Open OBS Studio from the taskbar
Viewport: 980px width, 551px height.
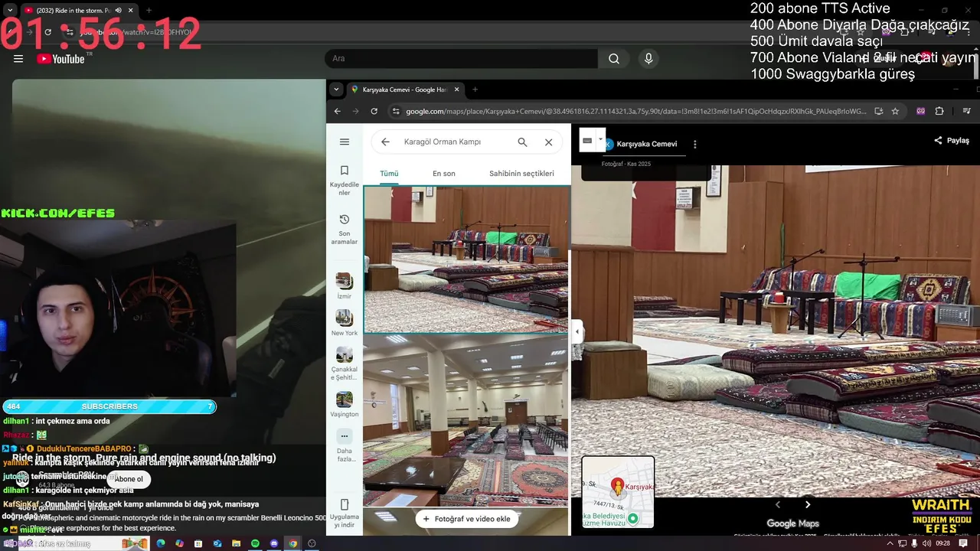(x=312, y=543)
